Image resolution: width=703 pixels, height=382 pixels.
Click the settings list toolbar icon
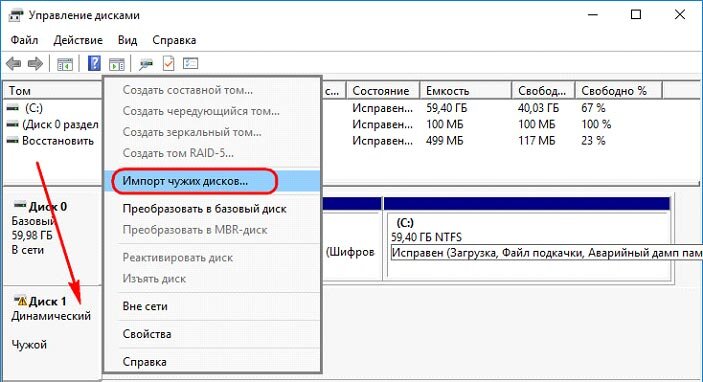click(x=191, y=64)
